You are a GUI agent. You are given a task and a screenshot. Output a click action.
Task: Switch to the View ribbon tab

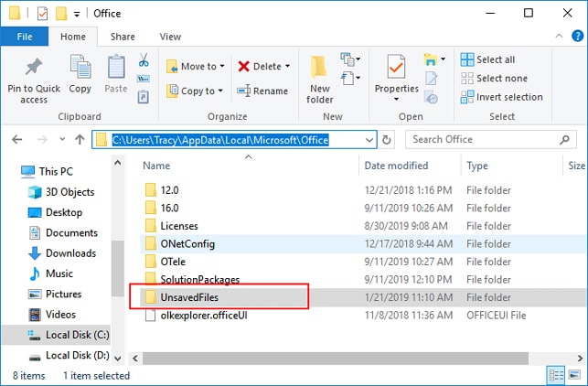(170, 37)
